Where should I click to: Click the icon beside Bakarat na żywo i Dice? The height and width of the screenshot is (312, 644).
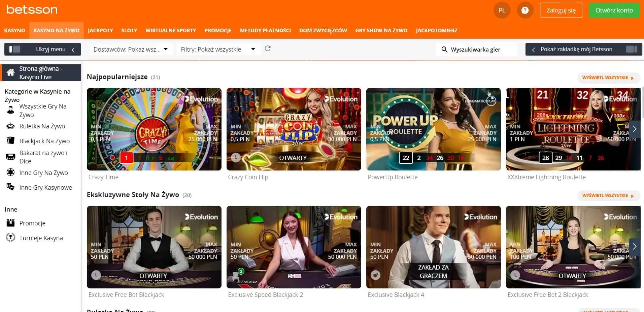10,157
